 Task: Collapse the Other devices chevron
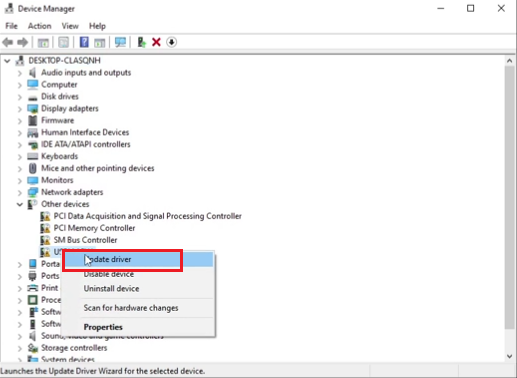click(x=20, y=204)
